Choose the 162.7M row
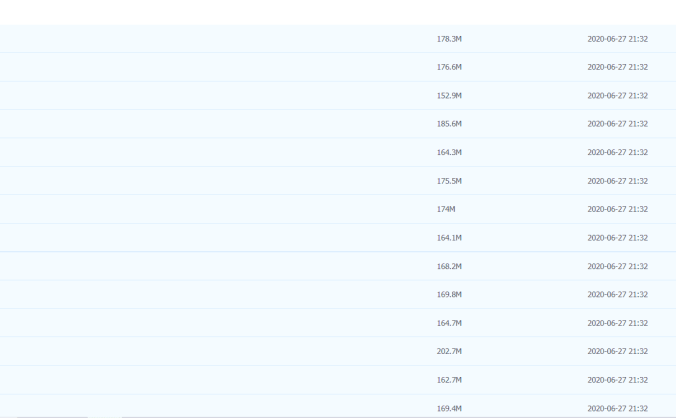Image resolution: width=676 pixels, height=418 pixels. [x=449, y=380]
